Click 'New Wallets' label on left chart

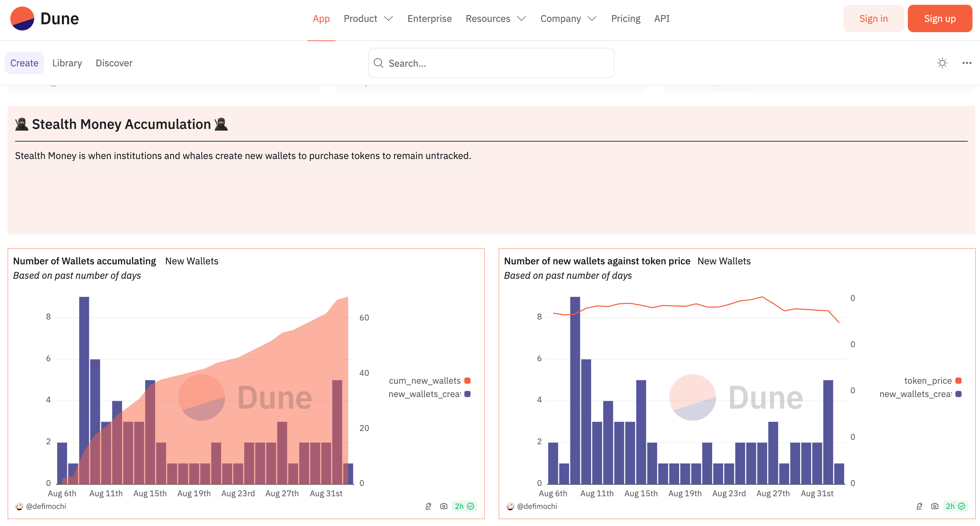(192, 261)
